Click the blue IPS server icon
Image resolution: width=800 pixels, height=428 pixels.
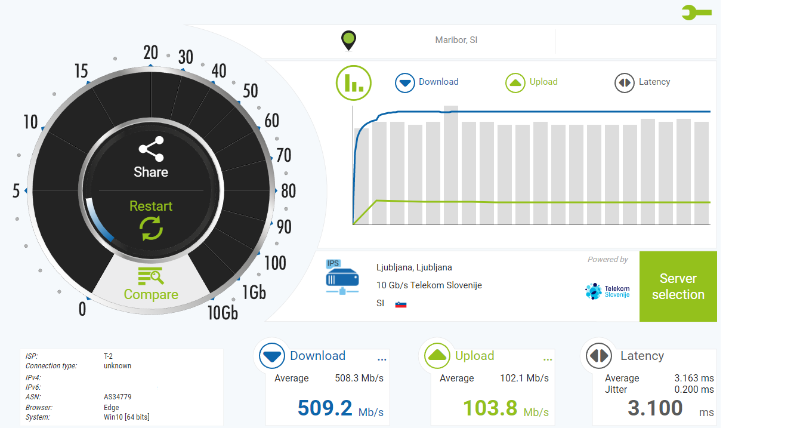click(342, 278)
